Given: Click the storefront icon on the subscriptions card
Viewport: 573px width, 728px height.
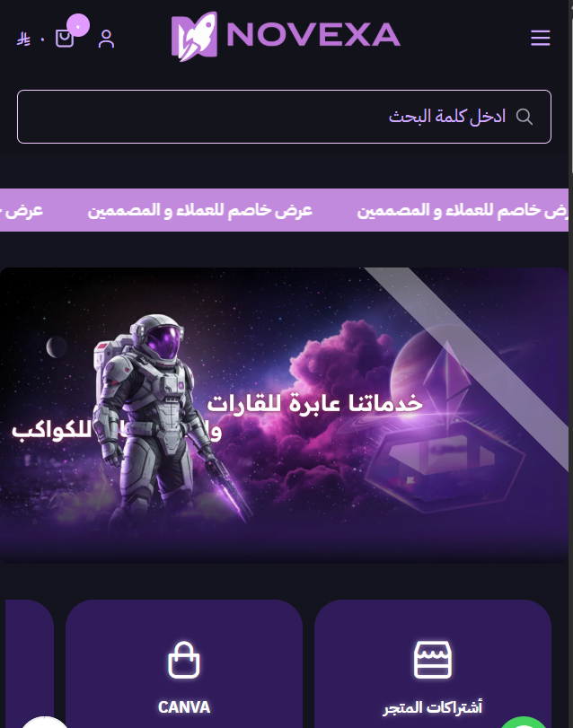Looking at the screenshot, I should [432, 660].
